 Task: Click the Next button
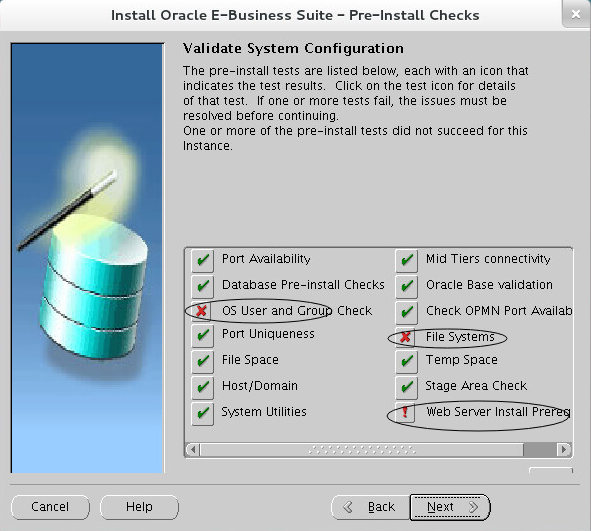coord(450,507)
